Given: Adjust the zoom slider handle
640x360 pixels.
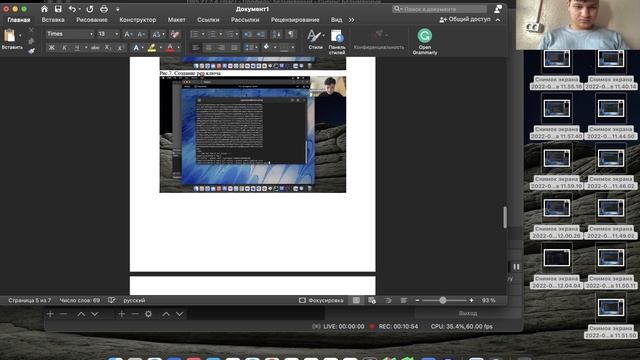Looking at the screenshot, I should click(x=443, y=300).
